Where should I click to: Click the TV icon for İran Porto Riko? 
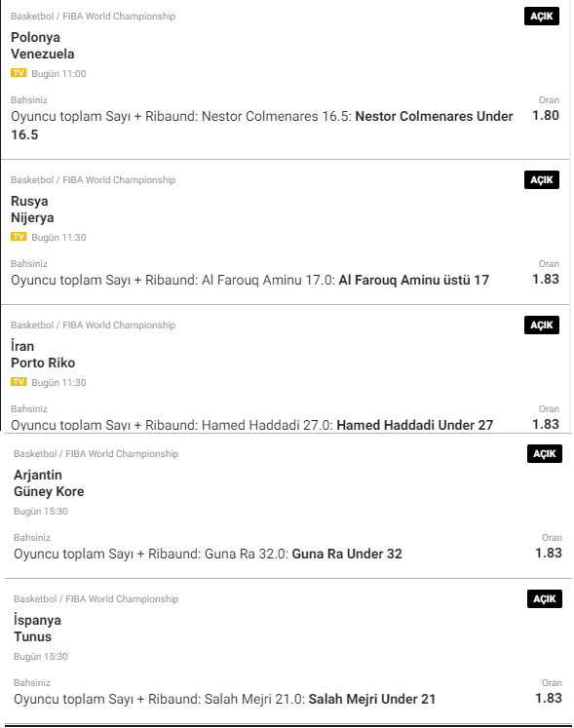tap(19, 382)
